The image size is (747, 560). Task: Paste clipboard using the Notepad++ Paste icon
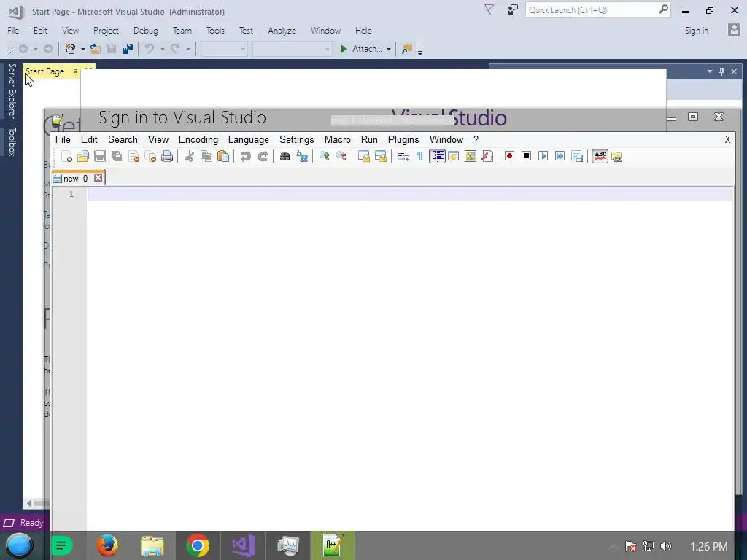click(x=223, y=156)
